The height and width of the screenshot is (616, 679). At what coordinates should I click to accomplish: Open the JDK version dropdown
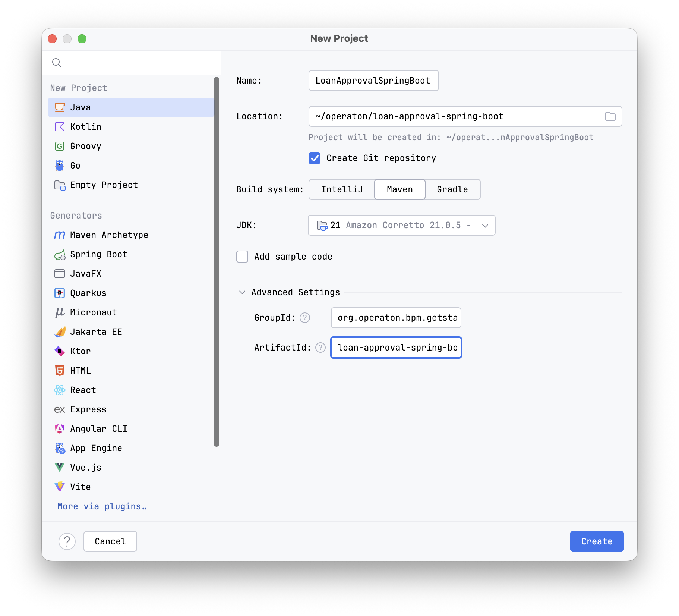tap(402, 225)
